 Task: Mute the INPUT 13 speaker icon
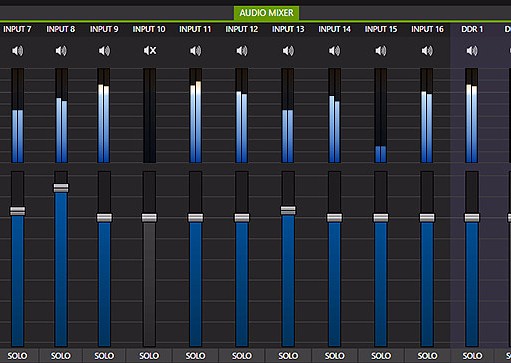288,51
